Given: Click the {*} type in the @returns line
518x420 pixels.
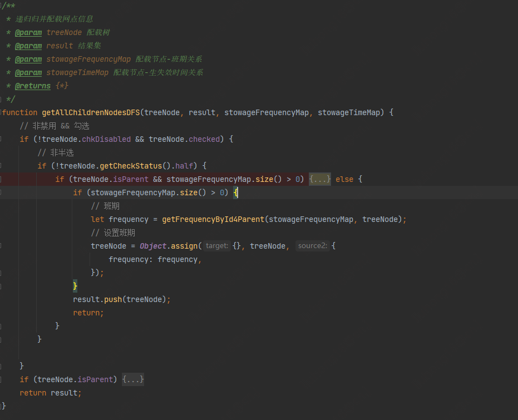Looking at the screenshot, I should (x=62, y=86).
